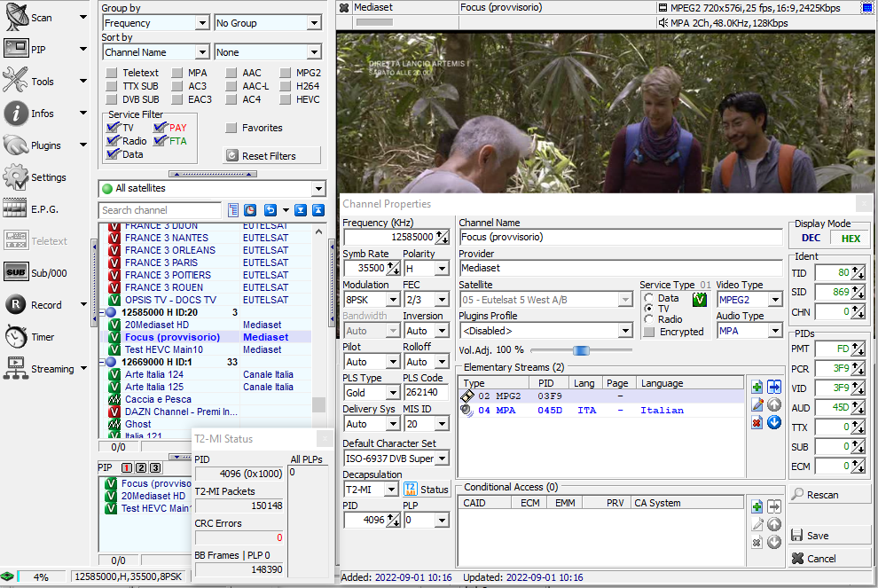The height and width of the screenshot is (588, 878).
Task: Select PIP slot 2
Action: click(141, 467)
